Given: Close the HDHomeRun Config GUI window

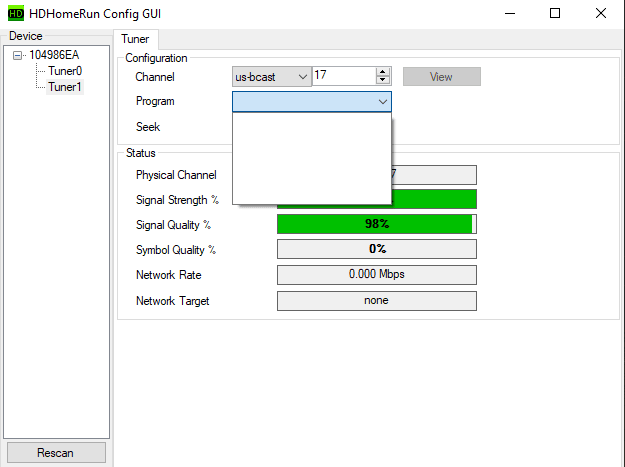Looking at the screenshot, I should pos(601,14).
